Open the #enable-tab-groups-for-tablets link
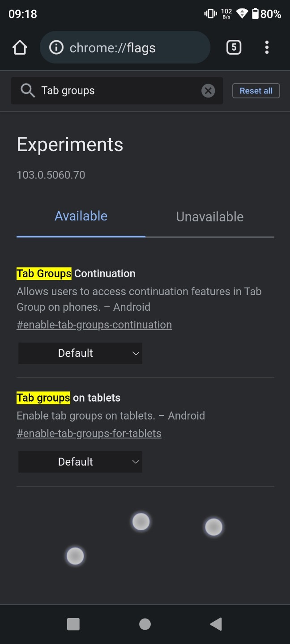This screenshot has width=290, height=644. (89, 433)
